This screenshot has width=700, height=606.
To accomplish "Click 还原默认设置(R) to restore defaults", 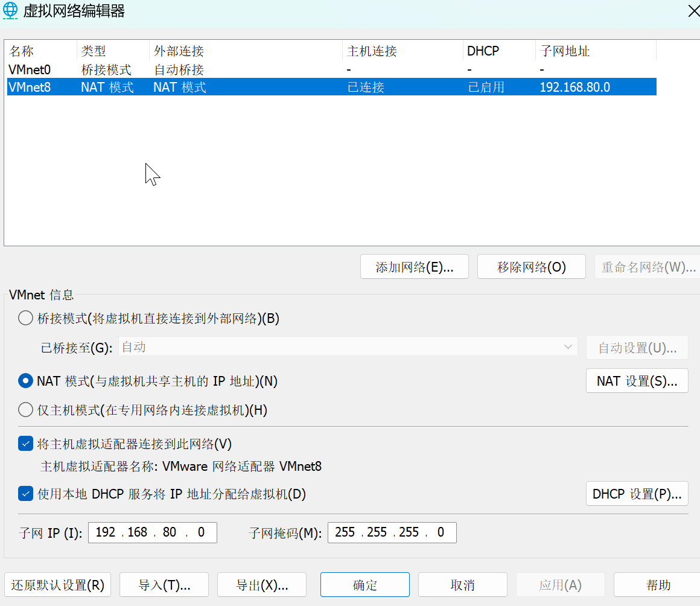I will [x=57, y=584].
